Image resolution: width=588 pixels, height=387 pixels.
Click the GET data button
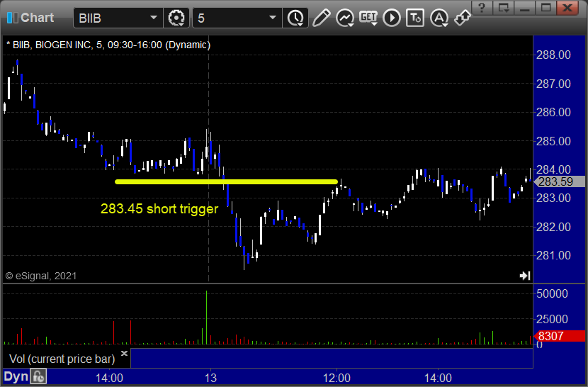point(368,18)
